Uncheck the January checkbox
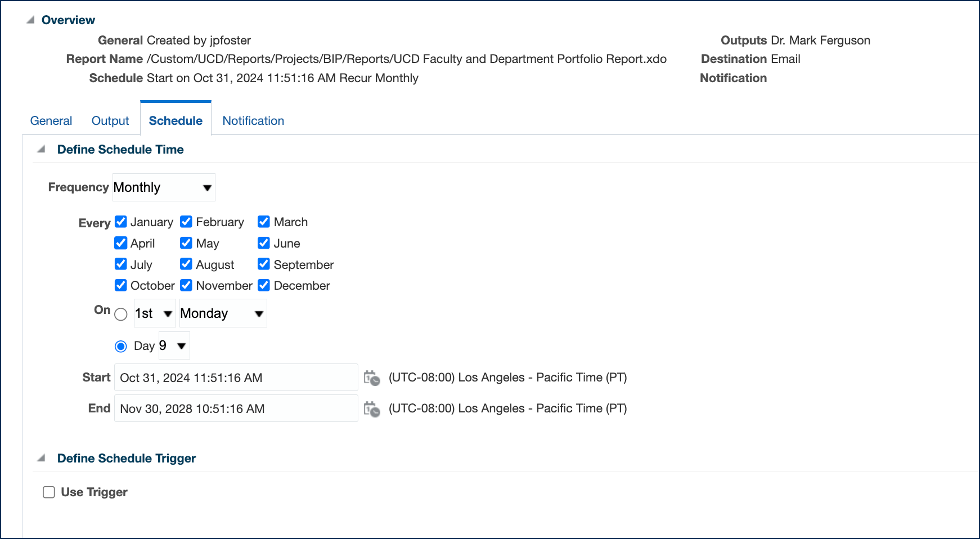This screenshot has width=980, height=539. click(121, 222)
